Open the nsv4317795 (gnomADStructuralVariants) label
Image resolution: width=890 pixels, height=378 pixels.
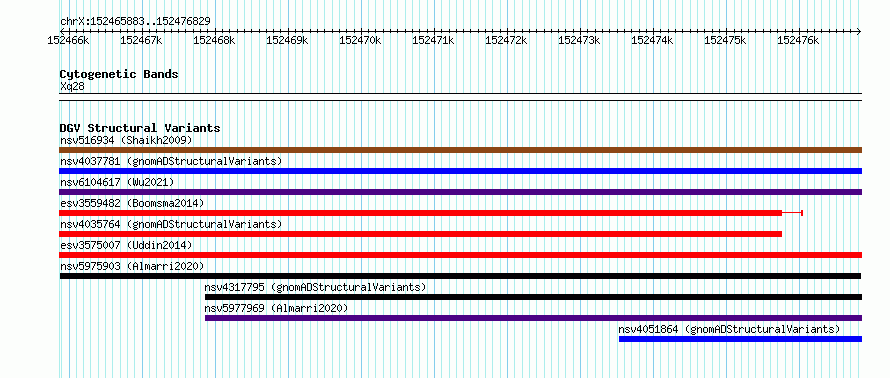(316, 287)
